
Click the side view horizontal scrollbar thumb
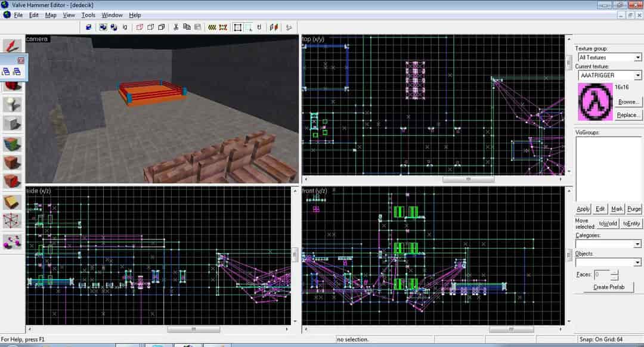(193, 329)
